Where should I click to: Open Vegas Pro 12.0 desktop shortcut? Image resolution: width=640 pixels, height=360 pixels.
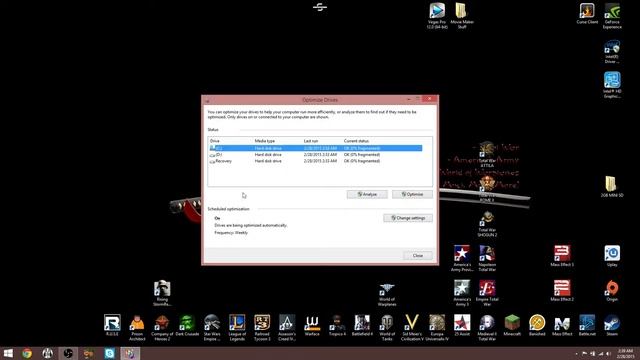point(437,16)
